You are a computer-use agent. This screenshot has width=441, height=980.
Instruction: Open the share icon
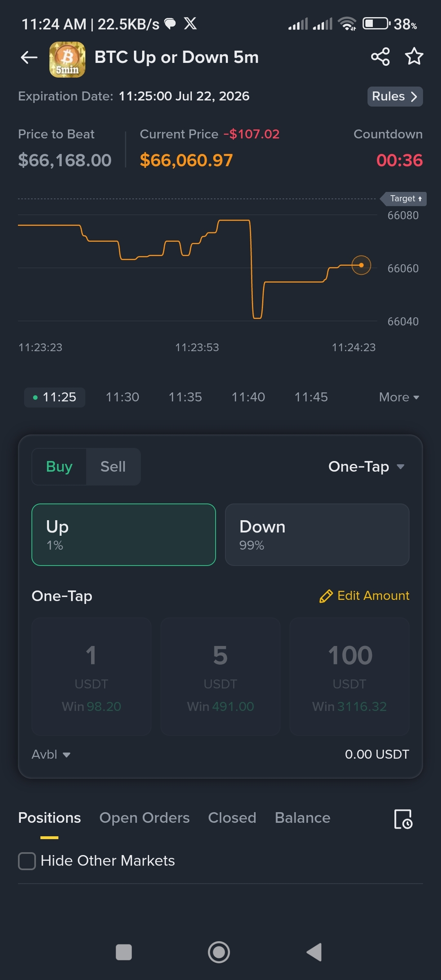pyautogui.click(x=380, y=57)
